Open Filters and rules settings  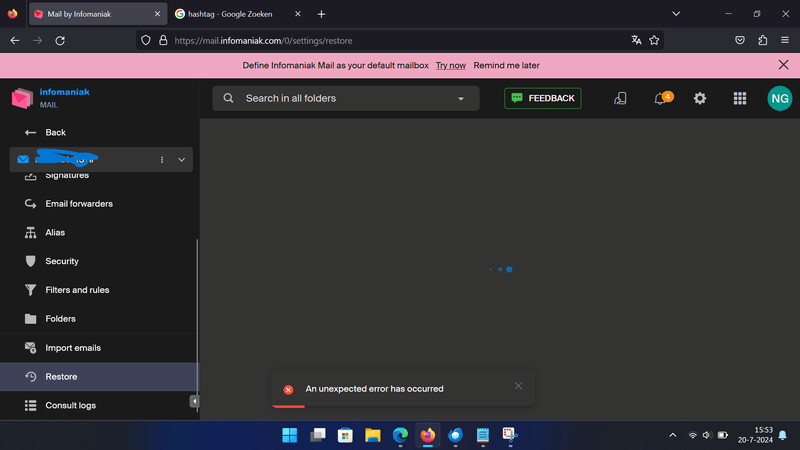tap(77, 290)
